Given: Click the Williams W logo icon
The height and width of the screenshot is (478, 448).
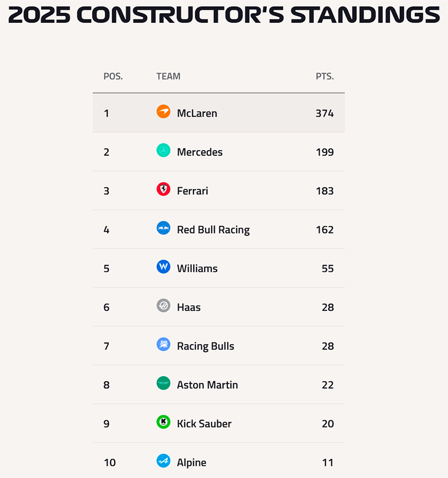Looking at the screenshot, I should (x=163, y=267).
